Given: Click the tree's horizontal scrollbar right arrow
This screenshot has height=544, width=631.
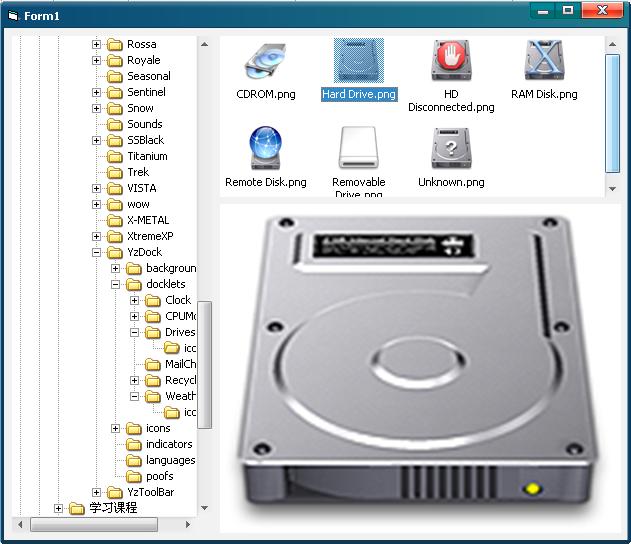Looking at the screenshot, I should pyautogui.click(x=192, y=524).
